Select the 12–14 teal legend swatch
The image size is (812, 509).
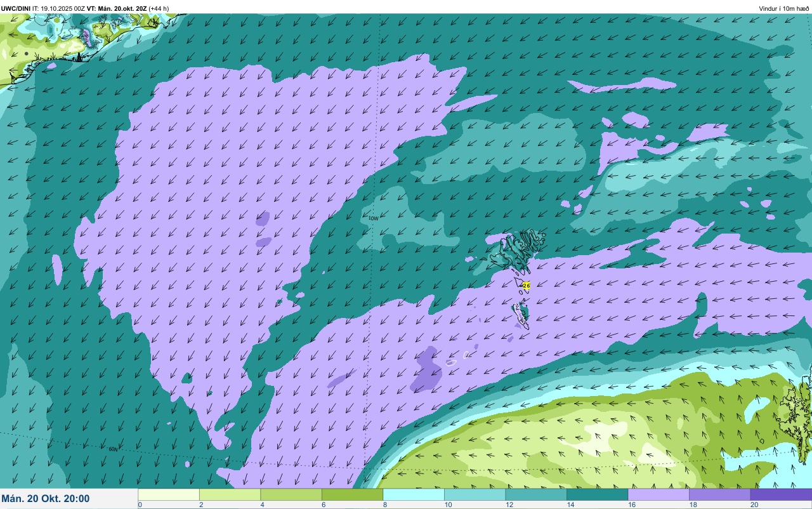[536, 494]
